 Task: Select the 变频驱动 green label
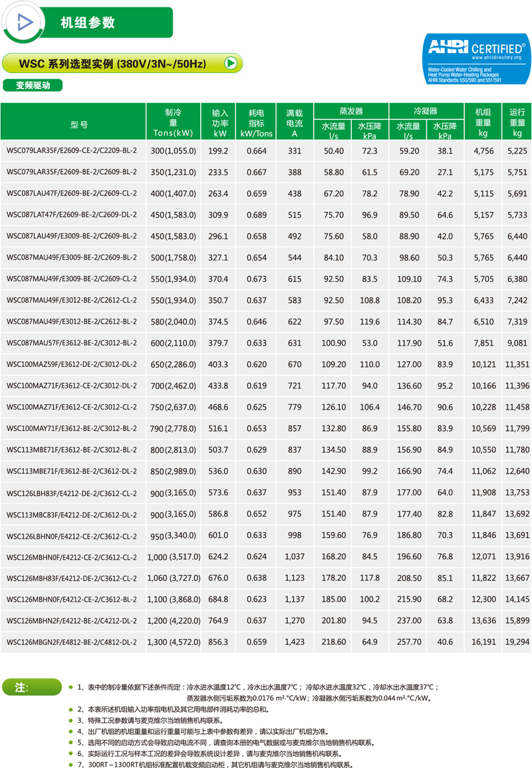tap(33, 85)
